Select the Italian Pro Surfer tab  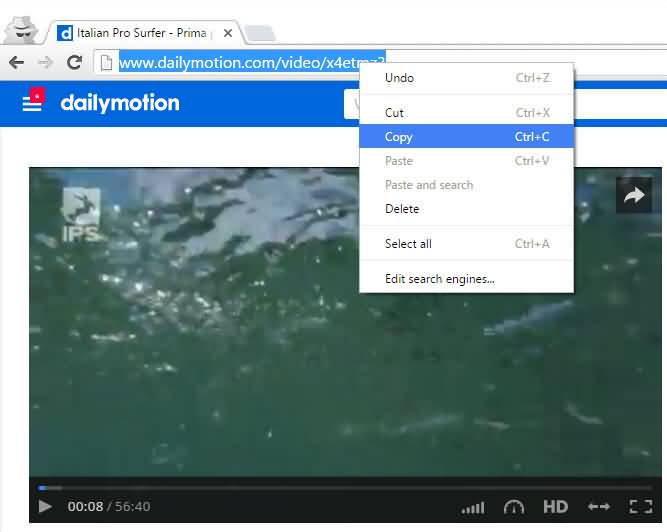pos(145,33)
